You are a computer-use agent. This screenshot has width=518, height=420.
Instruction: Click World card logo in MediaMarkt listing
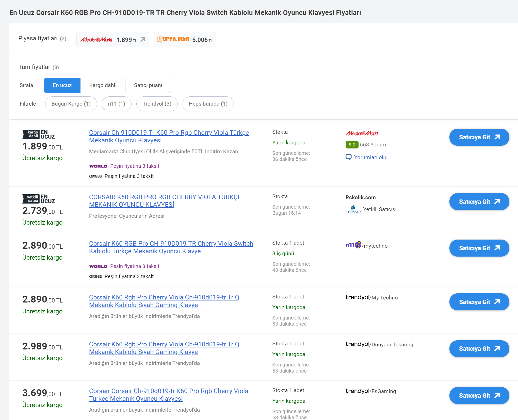(x=98, y=166)
